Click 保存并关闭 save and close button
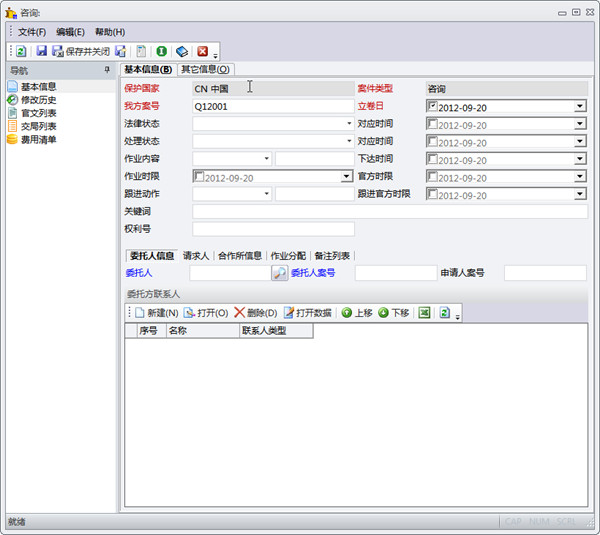Viewport: 600px width, 535px height. pyautogui.click(x=81, y=51)
